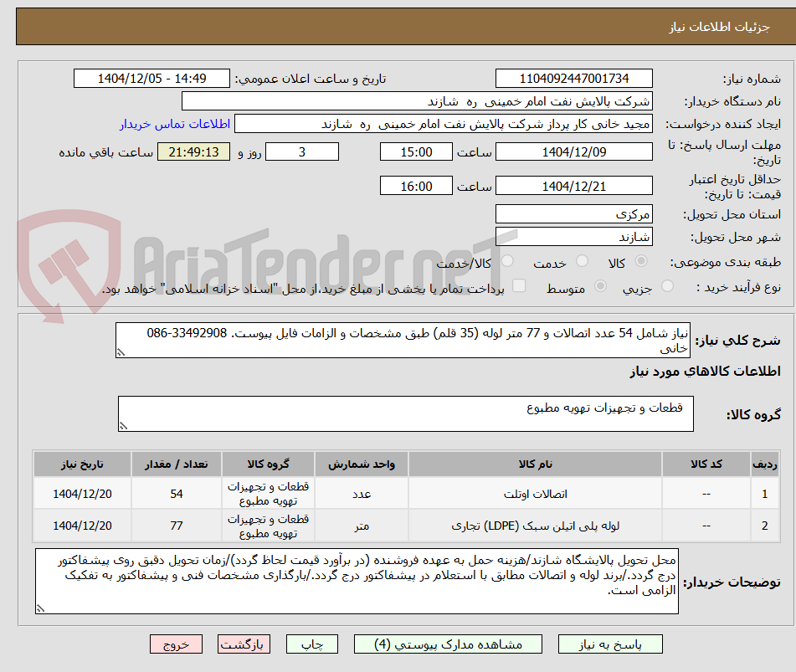Click the جزئیات اطلاعات نیاز header title
Image resolution: width=796 pixels, height=672 pixels.
tap(719, 27)
